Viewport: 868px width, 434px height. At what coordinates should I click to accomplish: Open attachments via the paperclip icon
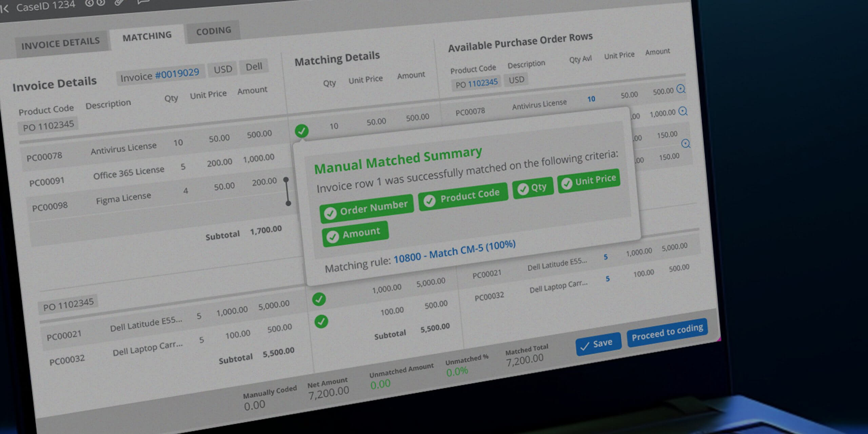click(119, 3)
